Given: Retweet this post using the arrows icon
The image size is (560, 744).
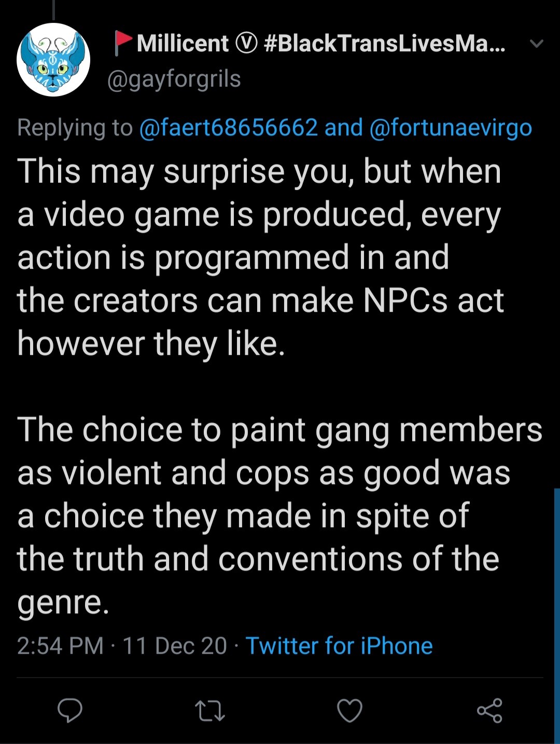Looking at the screenshot, I should click(x=209, y=711).
